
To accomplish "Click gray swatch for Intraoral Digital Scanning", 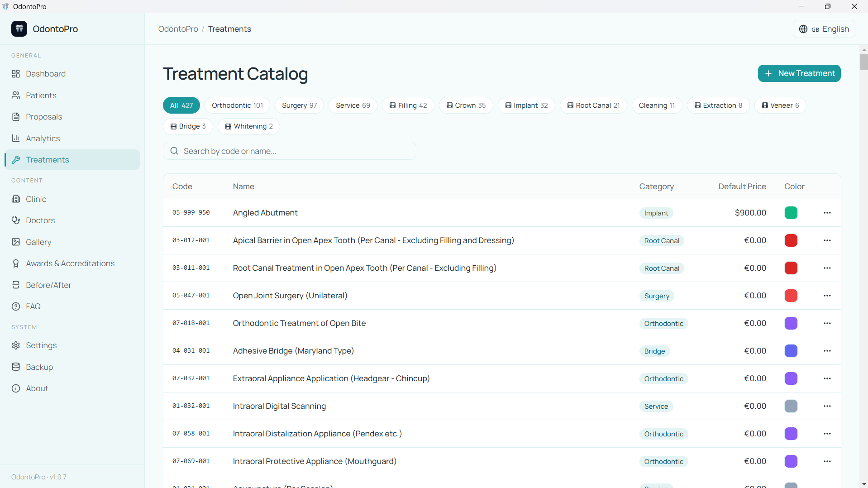I will coord(791,406).
